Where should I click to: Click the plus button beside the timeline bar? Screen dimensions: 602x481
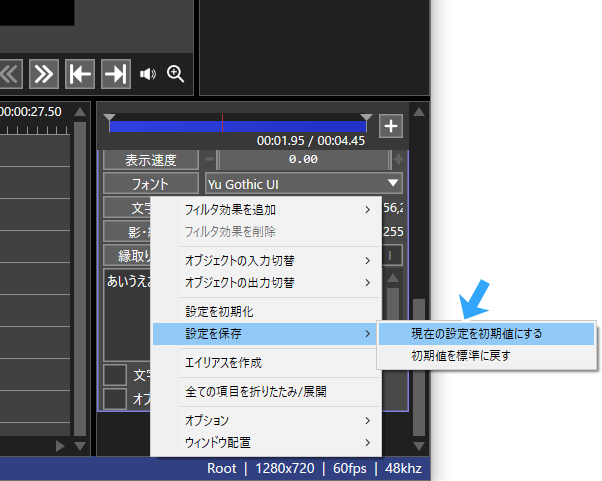[391, 126]
